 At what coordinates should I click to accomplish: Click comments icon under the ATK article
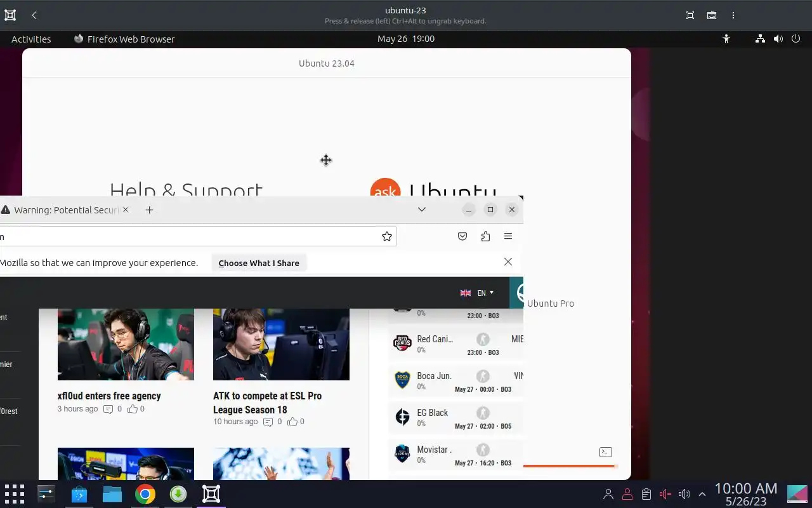click(x=268, y=422)
